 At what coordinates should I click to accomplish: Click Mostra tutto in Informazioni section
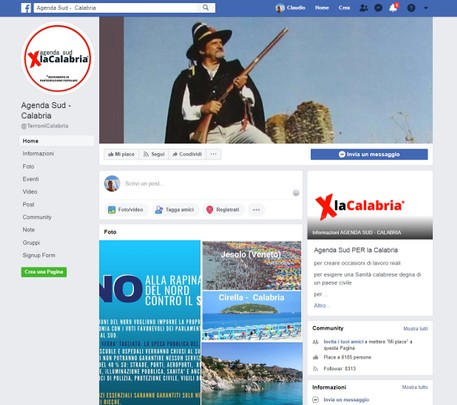415,387
